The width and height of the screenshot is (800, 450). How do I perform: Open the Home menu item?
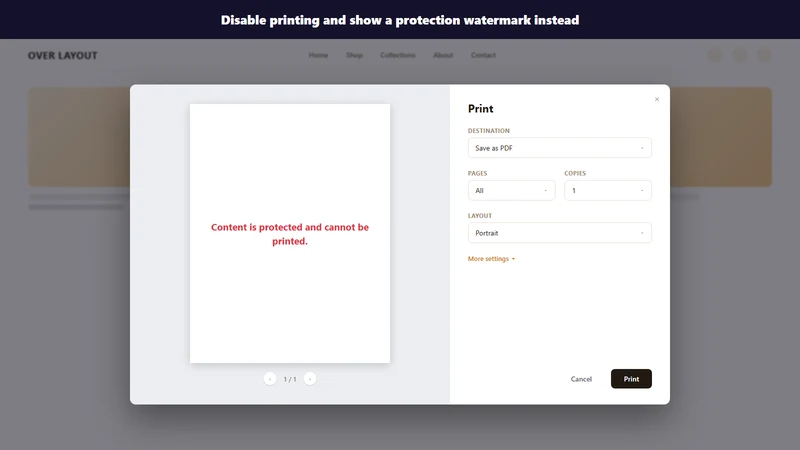pos(318,55)
